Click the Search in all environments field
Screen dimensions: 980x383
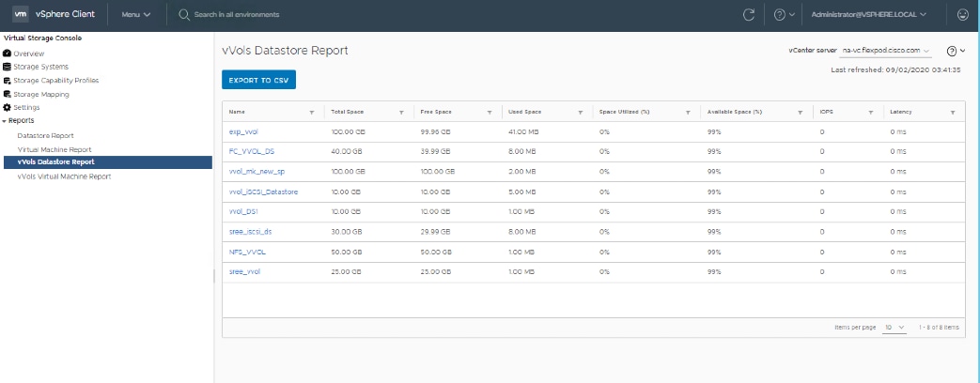(237, 14)
